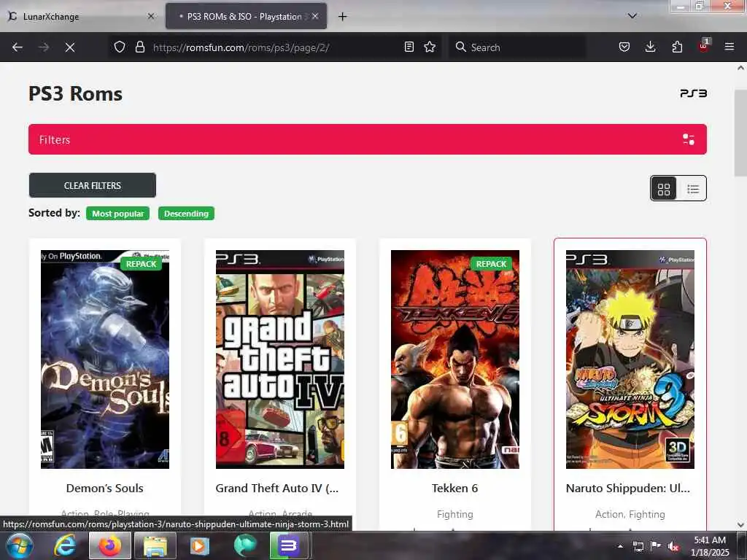Click the CLEAR FILTERS button
747x560 pixels.
(x=93, y=185)
